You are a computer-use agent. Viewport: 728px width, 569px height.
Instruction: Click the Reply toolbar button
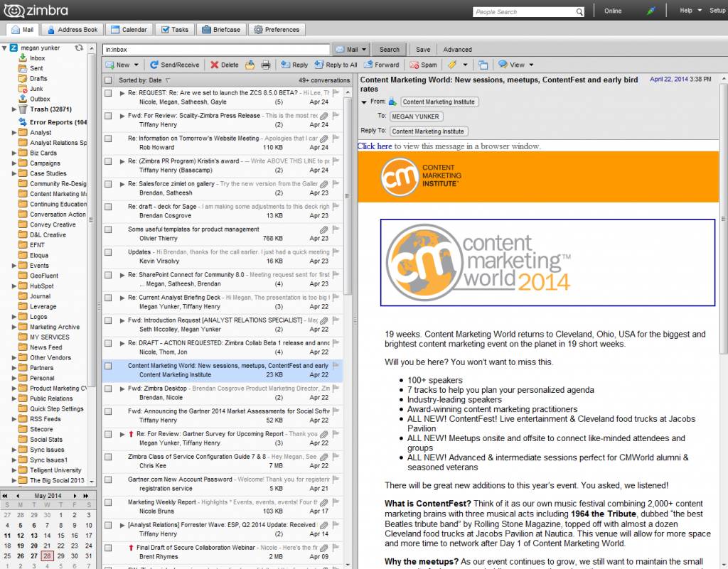294,65
